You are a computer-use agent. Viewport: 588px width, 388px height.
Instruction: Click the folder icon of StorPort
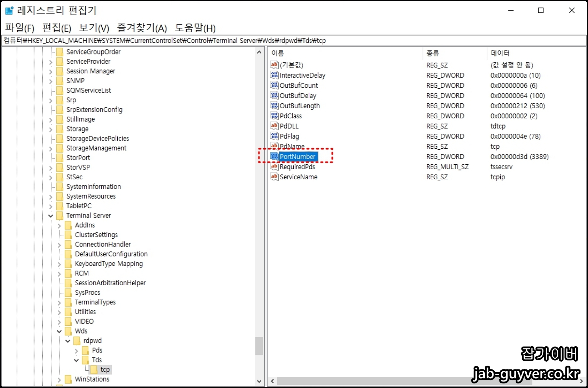click(60, 158)
